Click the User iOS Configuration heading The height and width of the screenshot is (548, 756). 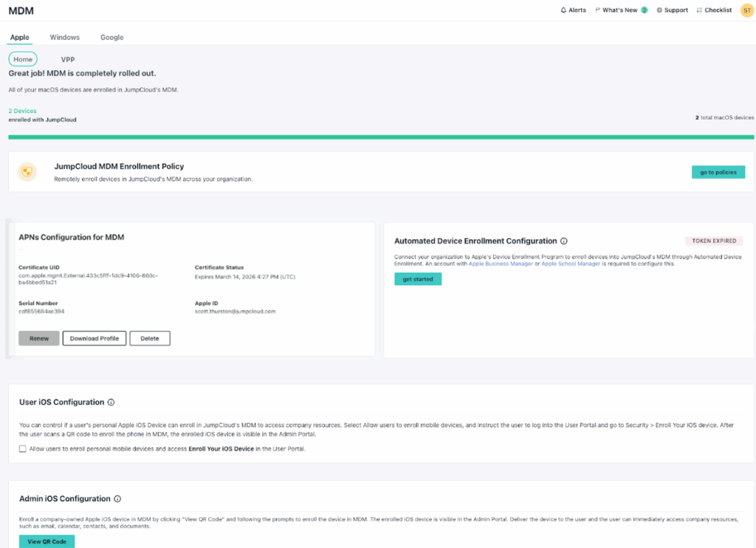[62, 403]
